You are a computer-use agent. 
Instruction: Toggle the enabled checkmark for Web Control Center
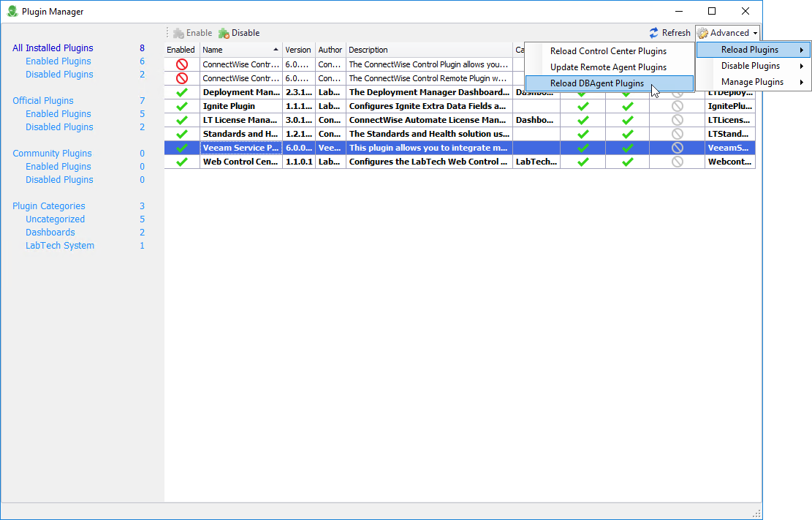pyautogui.click(x=181, y=161)
